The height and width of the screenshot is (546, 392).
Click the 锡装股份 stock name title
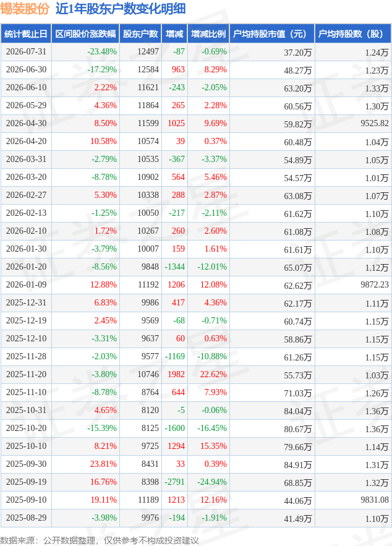[25, 9]
